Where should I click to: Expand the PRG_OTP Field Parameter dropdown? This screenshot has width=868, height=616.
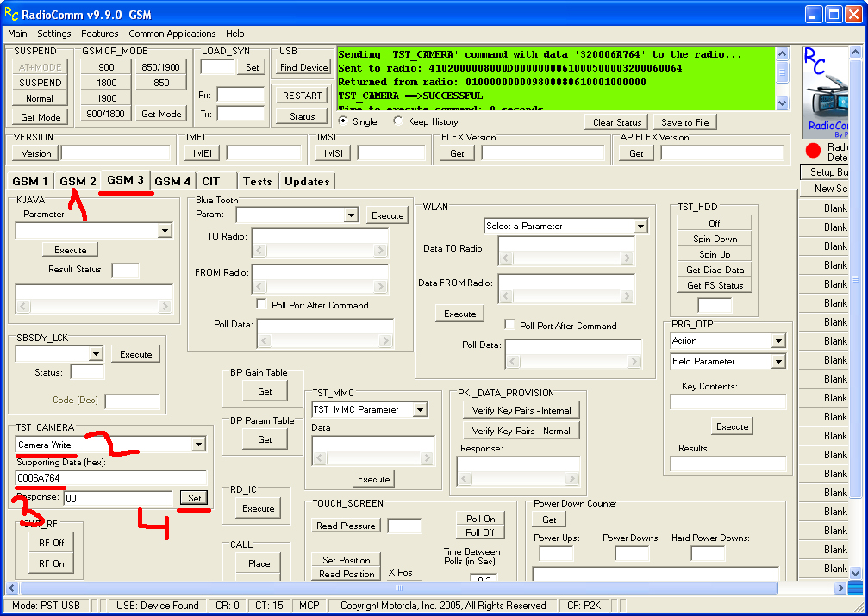[x=779, y=361]
